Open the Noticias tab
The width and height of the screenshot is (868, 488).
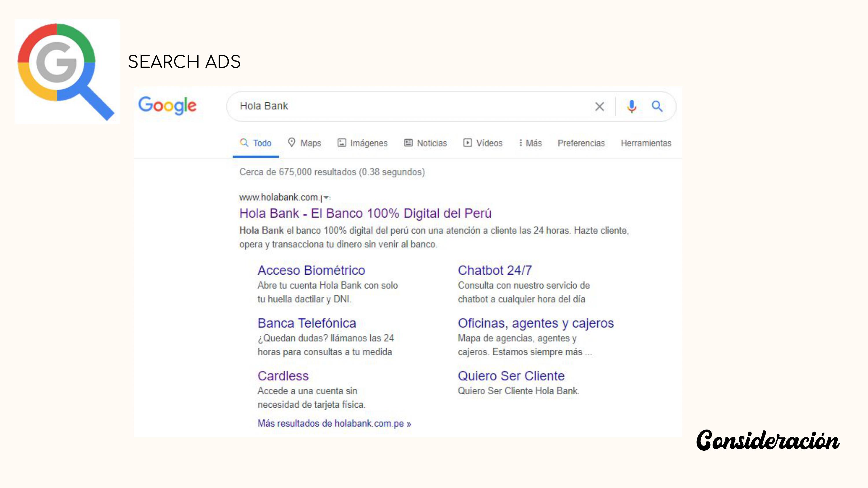425,143
